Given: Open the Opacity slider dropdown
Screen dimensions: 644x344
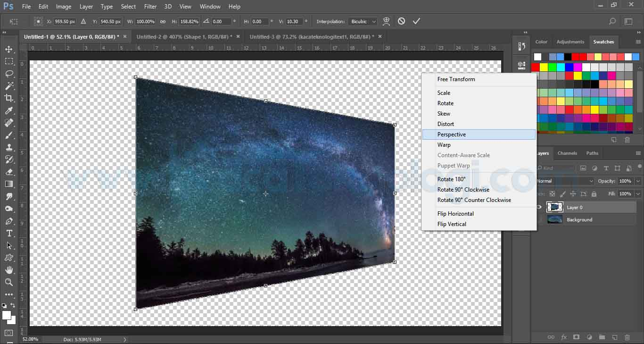Looking at the screenshot, I should tap(638, 181).
